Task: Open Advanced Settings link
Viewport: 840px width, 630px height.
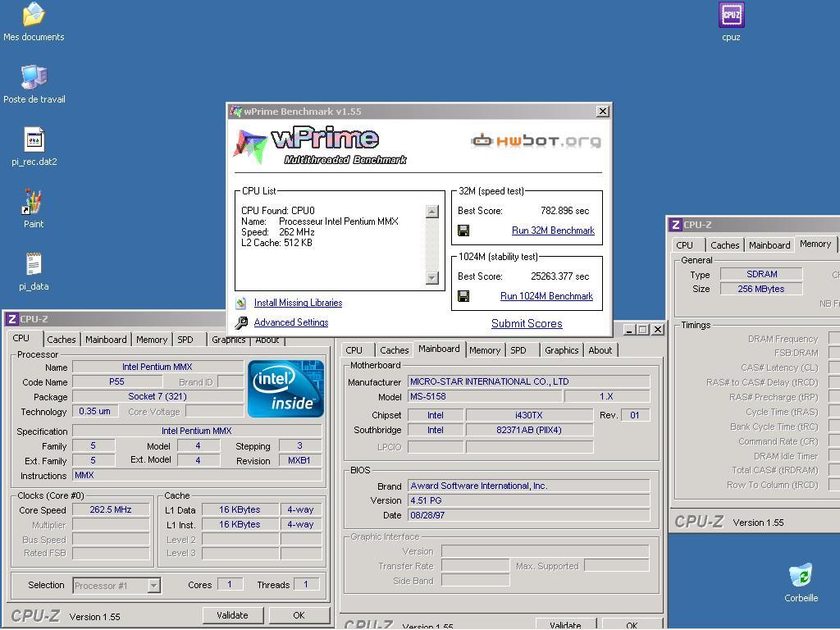Action: [x=291, y=322]
